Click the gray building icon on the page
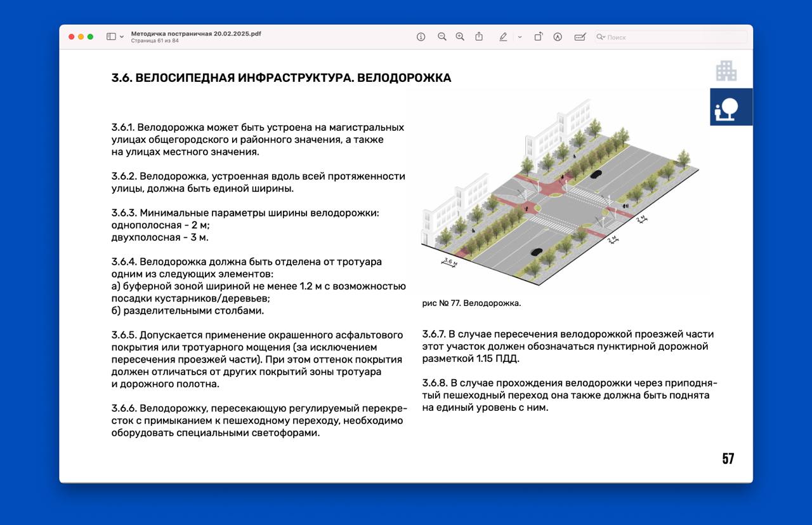This screenshot has height=525, width=812. 726,70
